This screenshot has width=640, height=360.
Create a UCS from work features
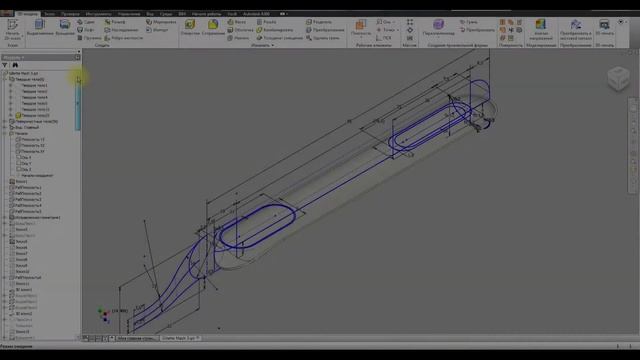(x=384, y=38)
